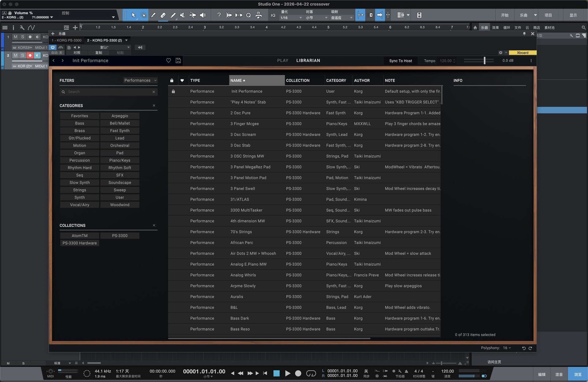Toggle the plugin power bypass button
This screenshot has height=382, width=588.
(x=53, y=47)
